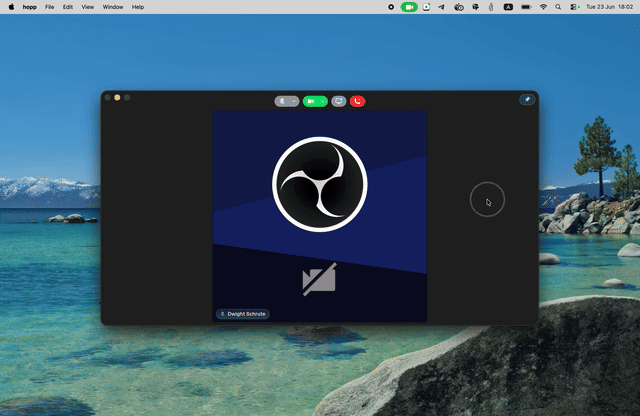Open the keyboard input source A icon

[508, 7]
